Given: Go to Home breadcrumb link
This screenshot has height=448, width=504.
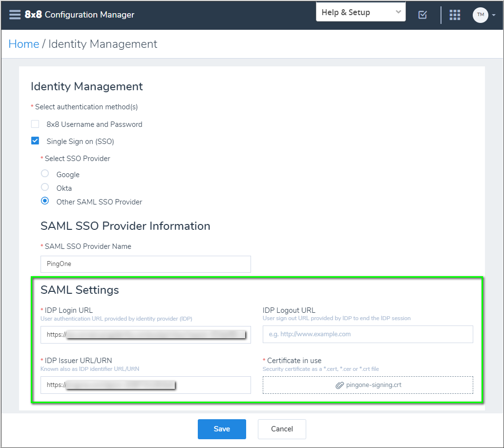Looking at the screenshot, I should click(24, 44).
